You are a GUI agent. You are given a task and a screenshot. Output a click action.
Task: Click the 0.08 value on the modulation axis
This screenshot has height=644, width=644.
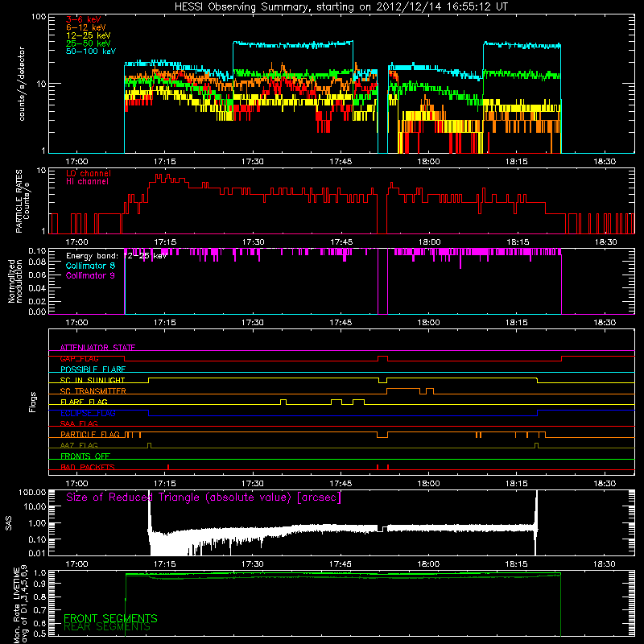pos(37,262)
